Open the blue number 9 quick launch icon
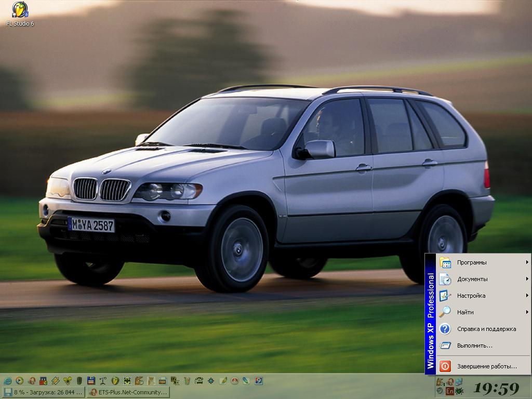 (x=258, y=380)
